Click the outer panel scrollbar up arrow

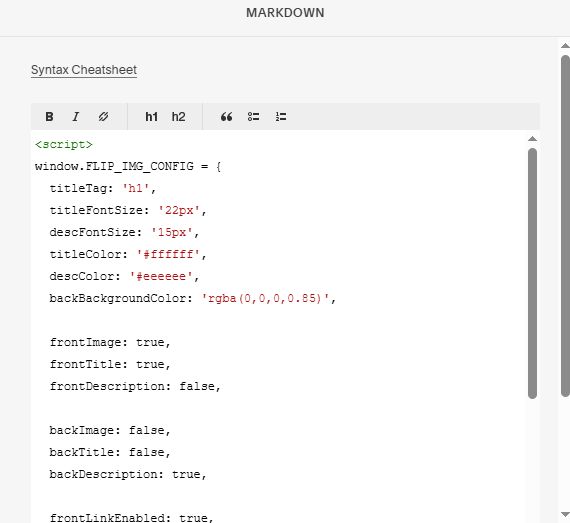565,46
